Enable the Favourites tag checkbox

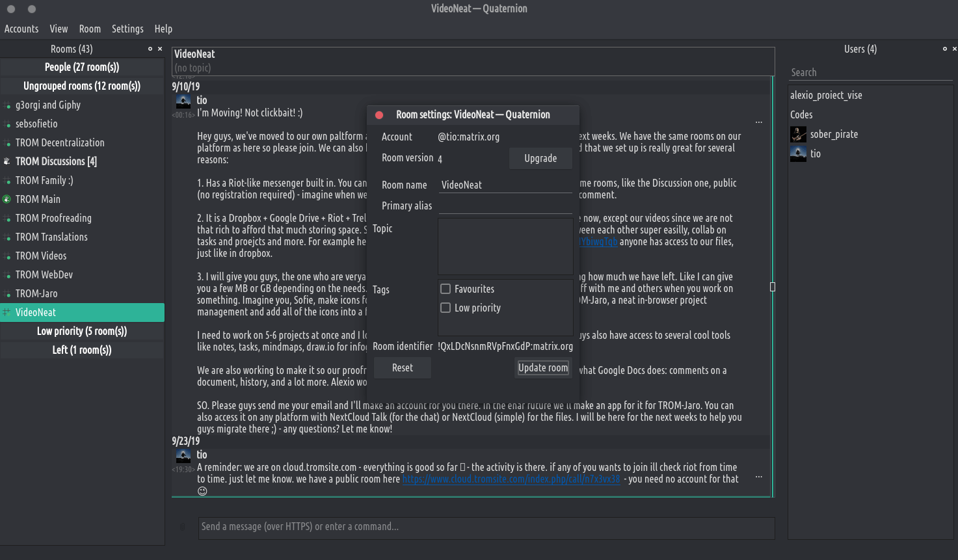tap(446, 289)
